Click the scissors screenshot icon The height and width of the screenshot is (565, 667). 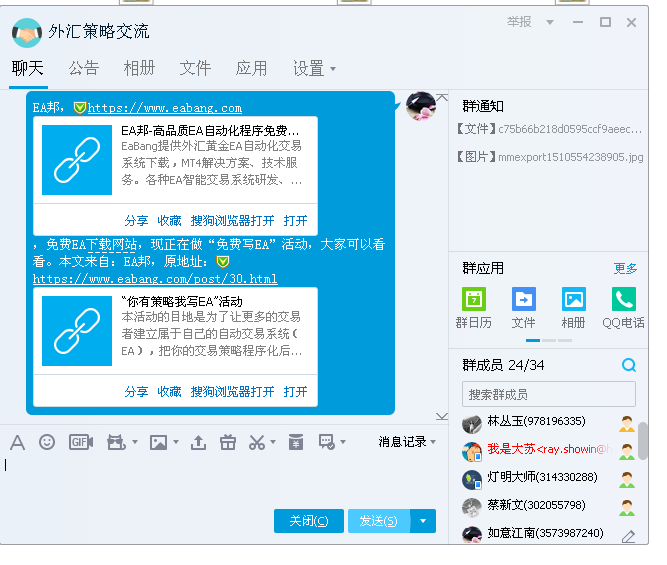(257, 442)
